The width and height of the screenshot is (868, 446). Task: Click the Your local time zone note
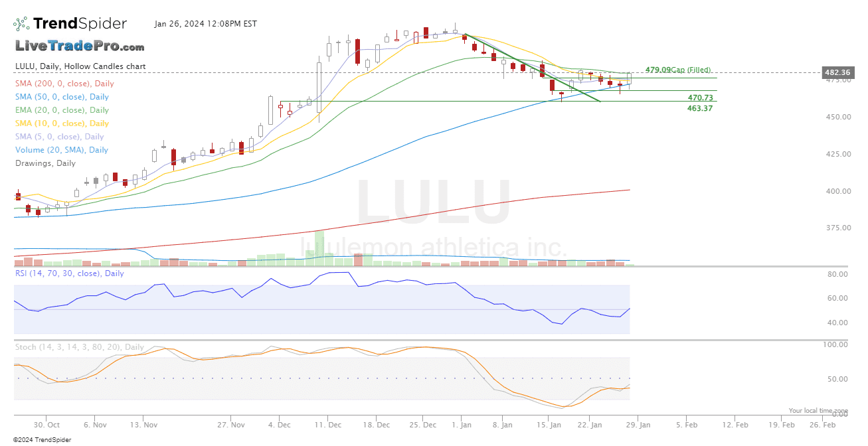pyautogui.click(x=818, y=411)
